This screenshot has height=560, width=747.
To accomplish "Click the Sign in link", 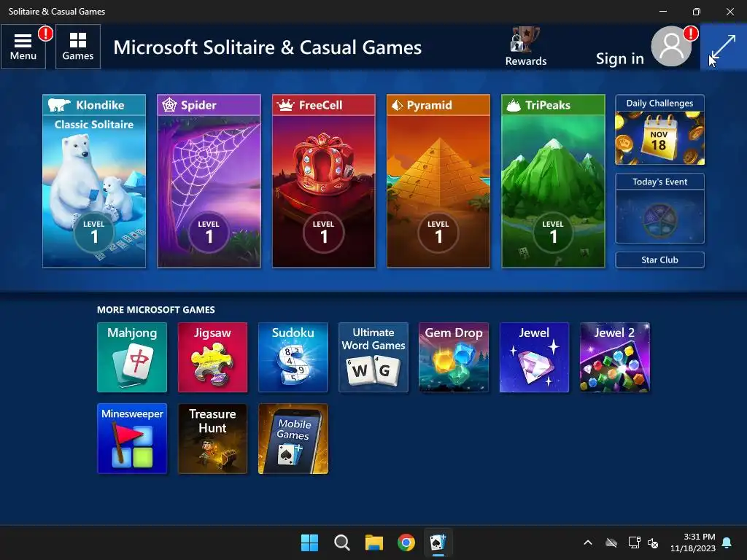I will pos(619,58).
